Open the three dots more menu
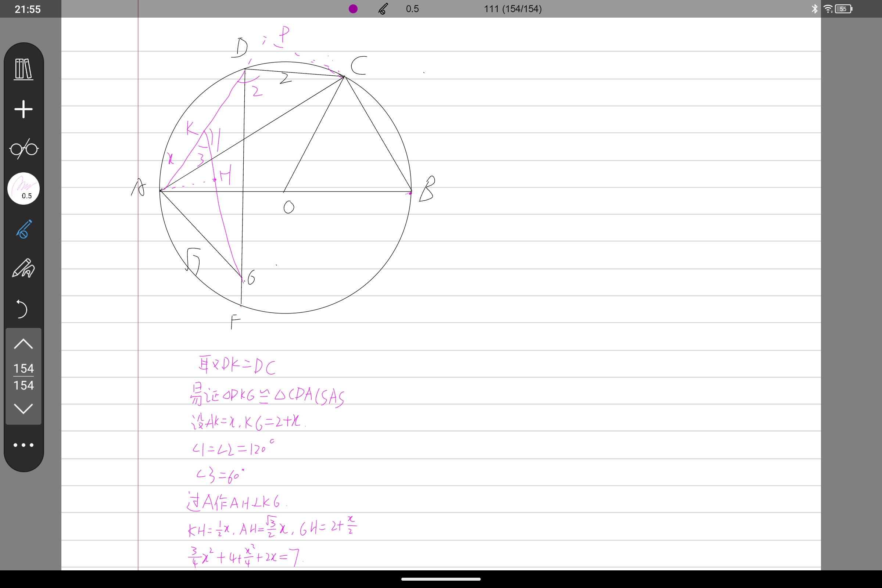Viewport: 882px width, 588px height. pyautogui.click(x=24, y=445)
